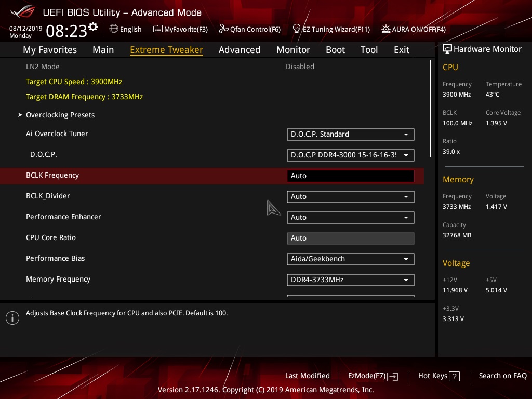Click the Core Voltage 1.395 V value
This screenshot has height=399, width=532.
tap(496, 123)
